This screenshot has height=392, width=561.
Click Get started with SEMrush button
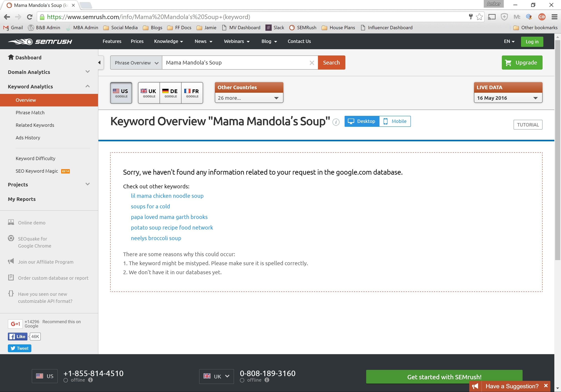(444, 377)
